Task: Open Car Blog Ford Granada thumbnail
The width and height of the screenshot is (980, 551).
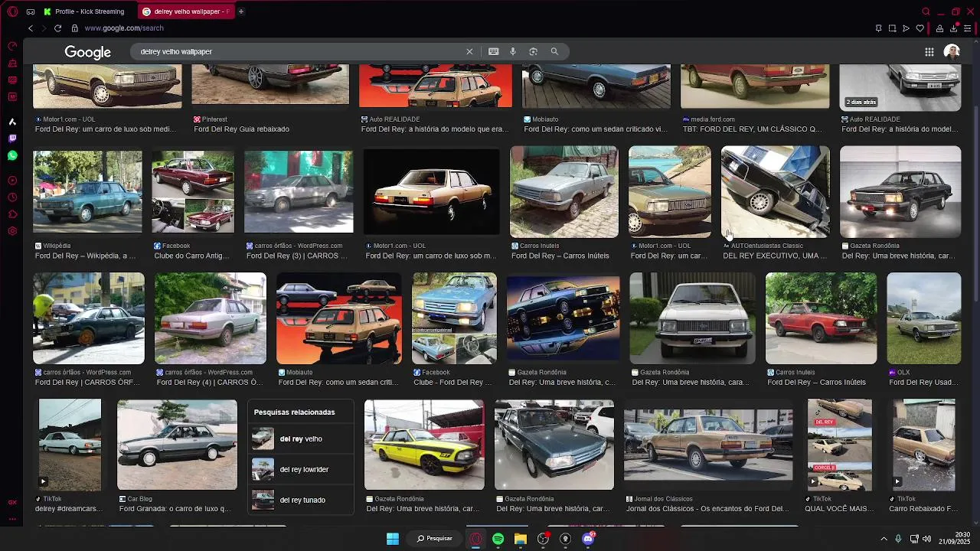Action: point(177,445)
